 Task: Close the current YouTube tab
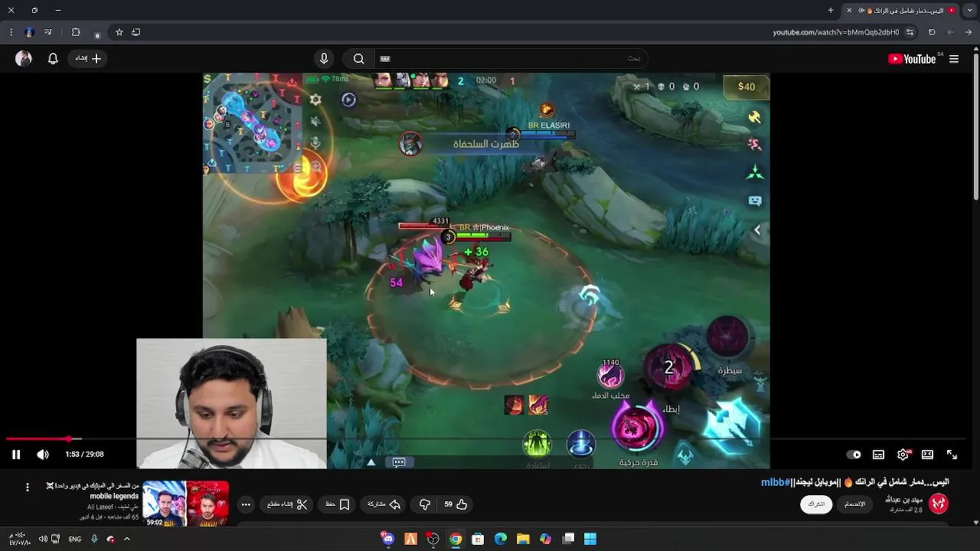point(848,11)
